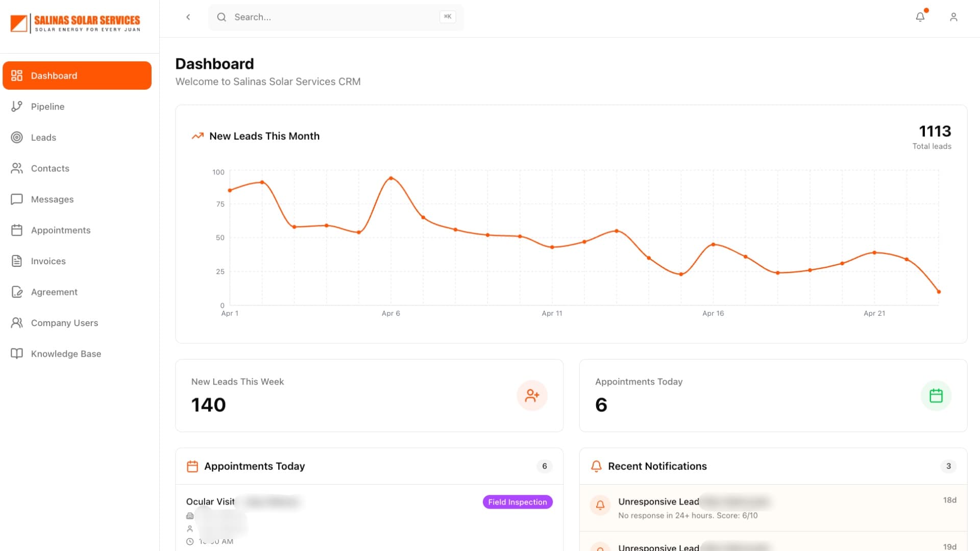Click the calendar icon in Appointments Today list header

pos(192,466)
